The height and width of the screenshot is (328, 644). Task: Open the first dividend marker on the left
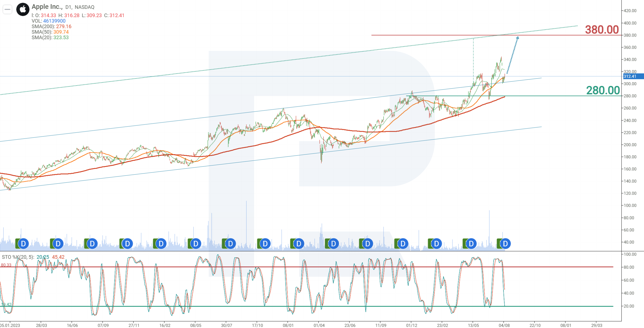(x=23, y=244)
